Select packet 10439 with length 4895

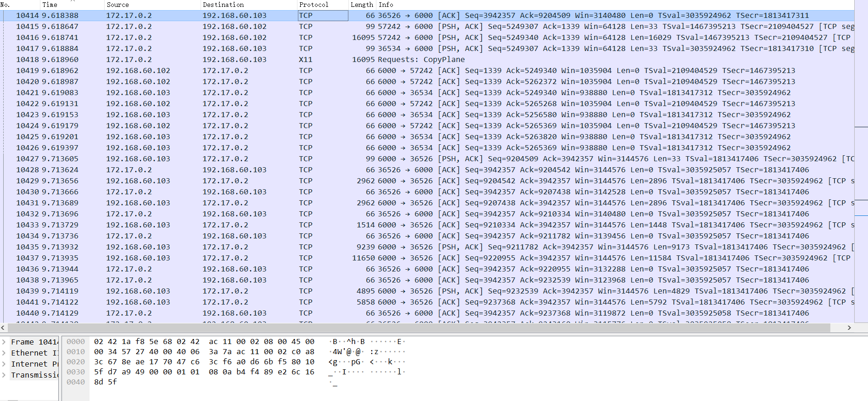(427, 291)
